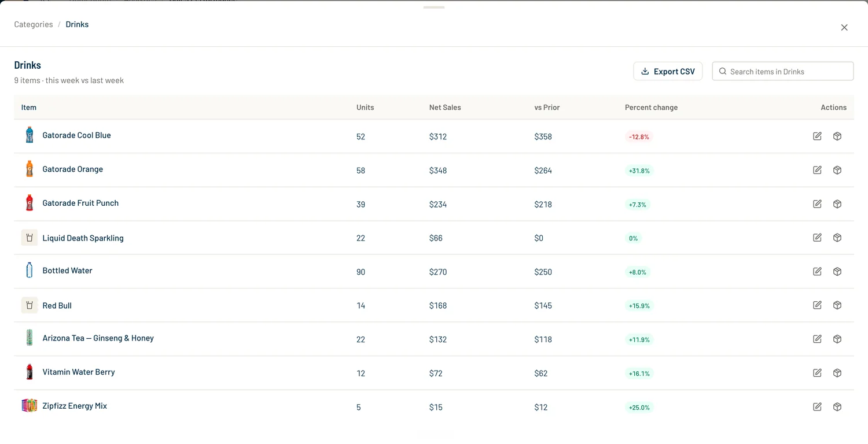Click the Arizona Tea can thumbnail
This screenshot has height=444, width=868.
point(30,338)
